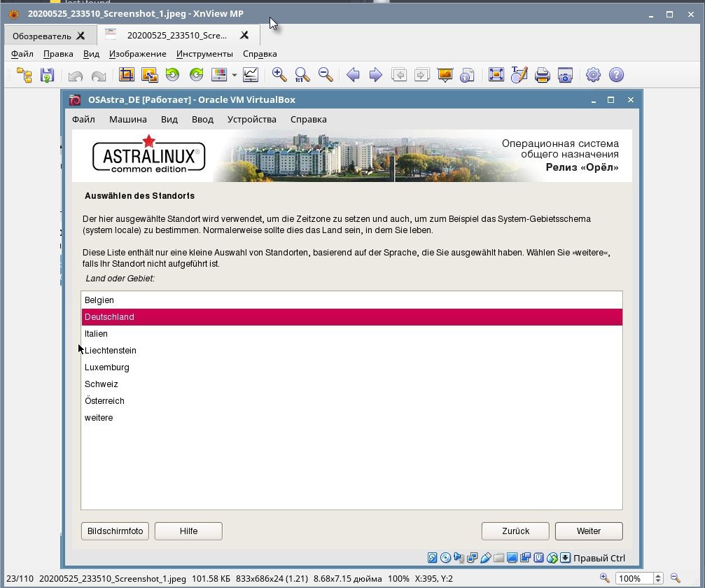
Task: Go to next file with right blue arrow
Action: coord(375,75)
